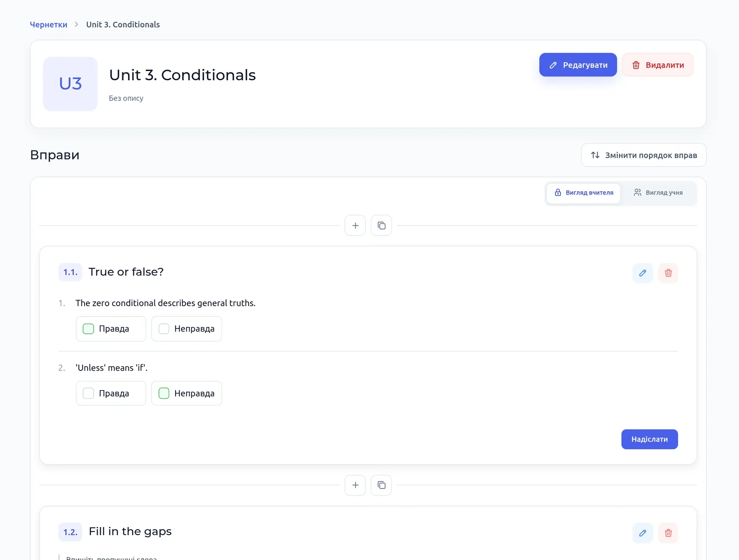Switch to Вигляд учня tab

click(x=658, y=193)
